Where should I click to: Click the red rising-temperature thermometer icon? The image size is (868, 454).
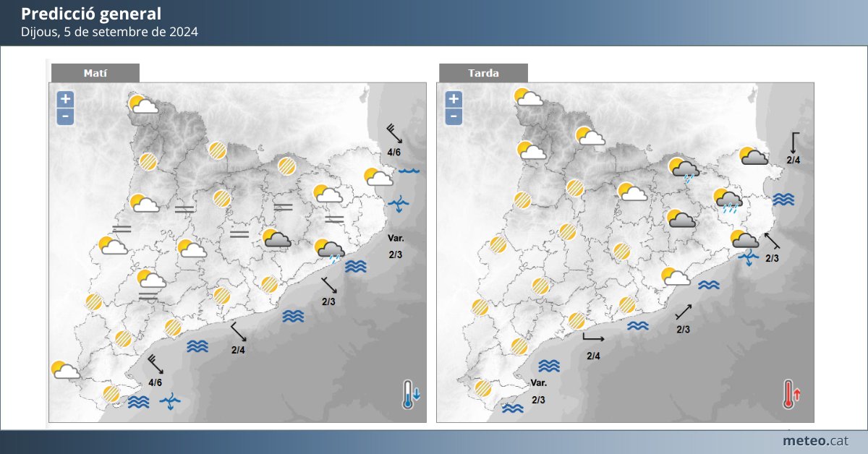pyautogui.click(x=791, y=395)
